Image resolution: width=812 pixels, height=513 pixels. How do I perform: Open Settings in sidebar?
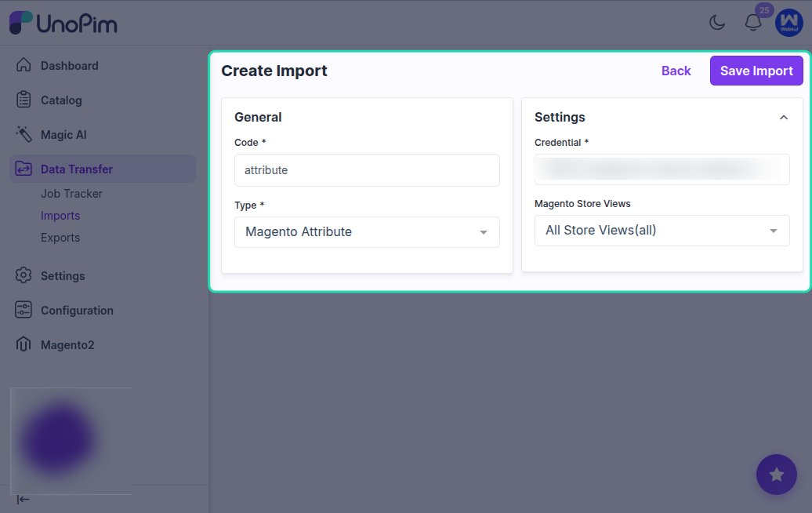click(63, 275)
